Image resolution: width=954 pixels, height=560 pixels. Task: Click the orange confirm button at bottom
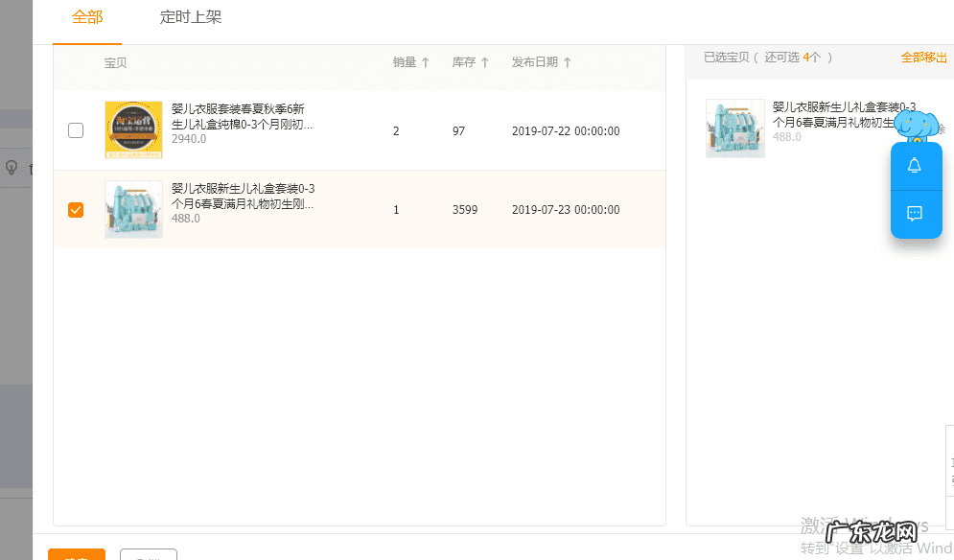point(77,554)
